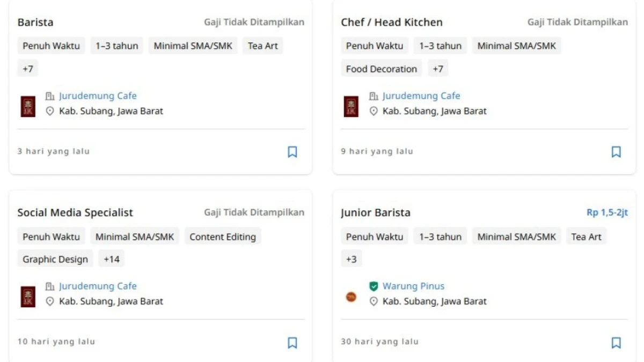Open Jurudemung Cafe link on Chef card

[x=421, y=96]
